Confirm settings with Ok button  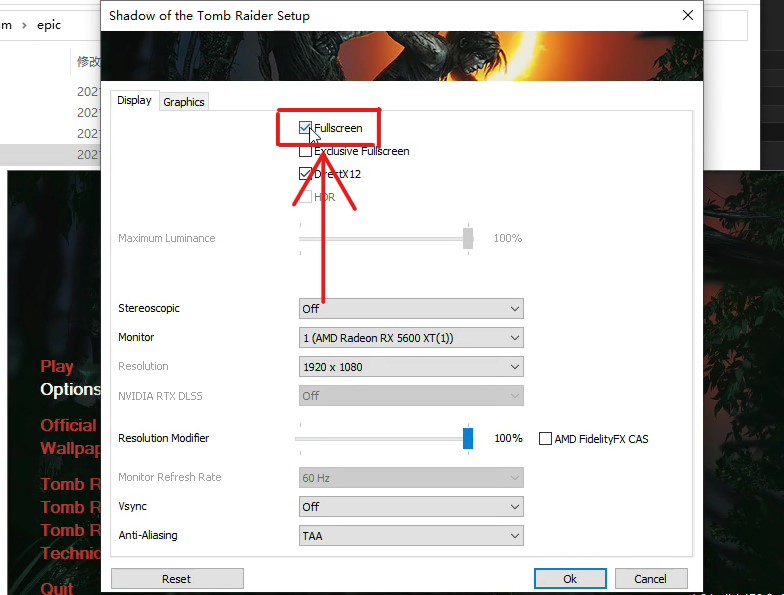(570, 578)
